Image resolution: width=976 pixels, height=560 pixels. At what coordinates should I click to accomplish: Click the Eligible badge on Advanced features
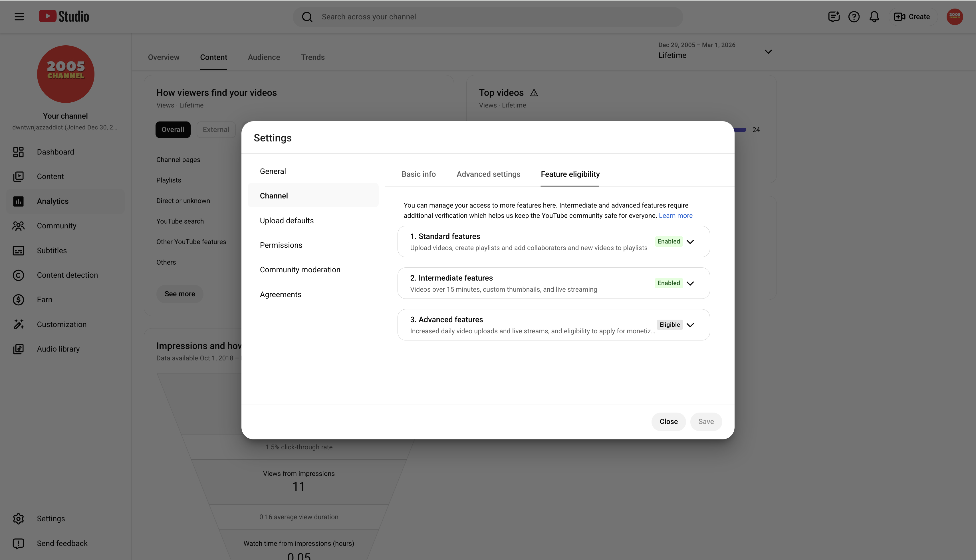coord(670,325)
